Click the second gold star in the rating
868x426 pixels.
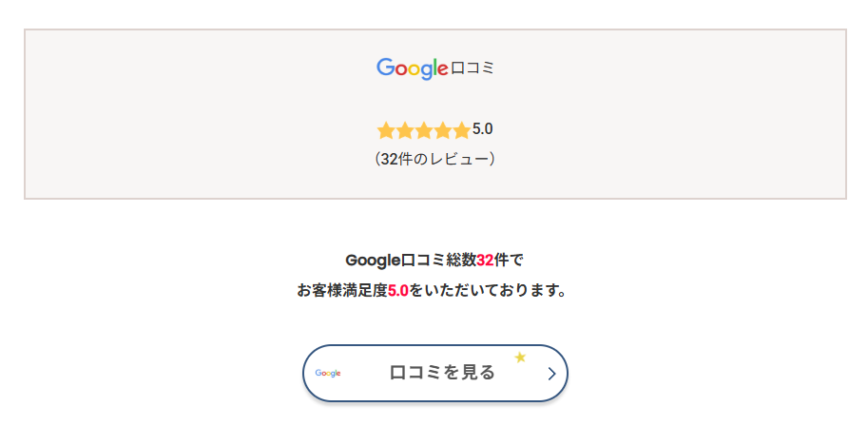coord(405,131)
